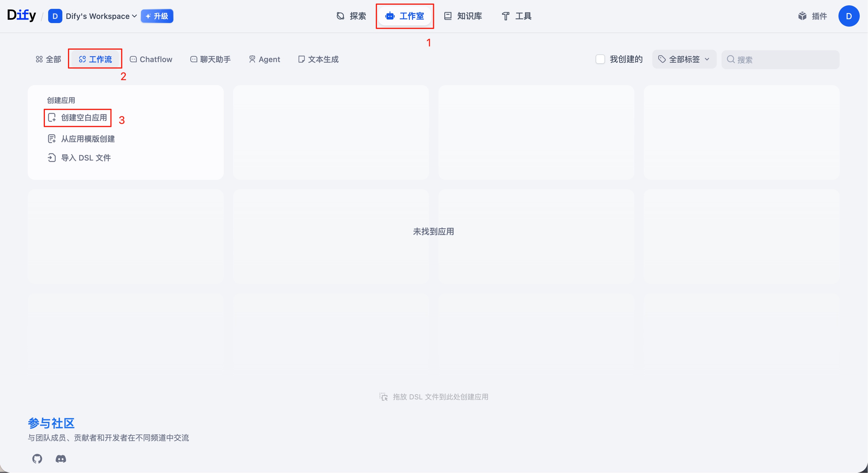Click the 升级 upgrade button
The width and height of the screenshot is (868, 473).
[157, 16]
